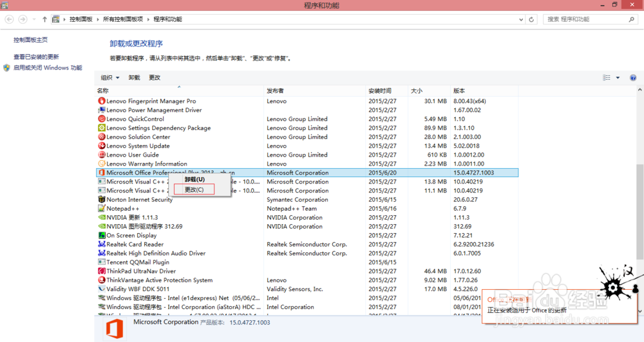Choose 卸载(U) in the context menu
The width and height of the screenshot is (644, 342).
[x=194, y=180]
